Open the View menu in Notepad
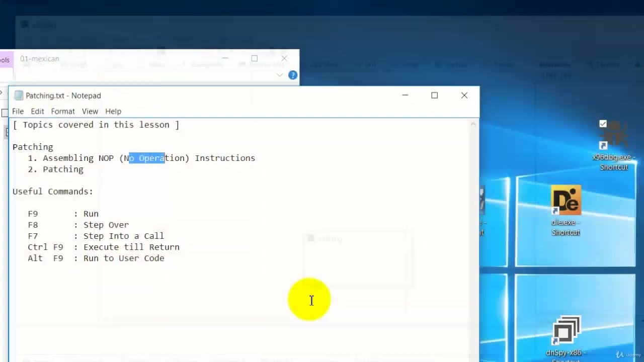 click(90, 111)
